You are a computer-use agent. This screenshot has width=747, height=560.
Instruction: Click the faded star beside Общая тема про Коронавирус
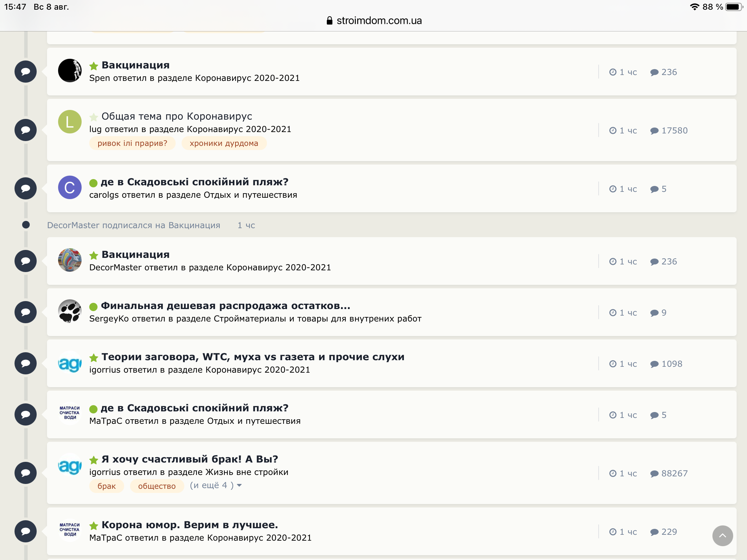(x=94, y=117)
